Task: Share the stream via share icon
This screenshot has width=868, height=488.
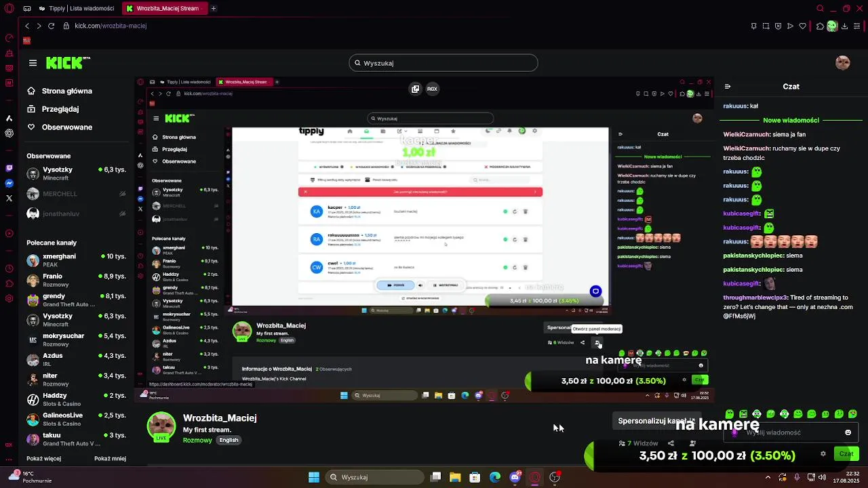Action: pos(671,443)
